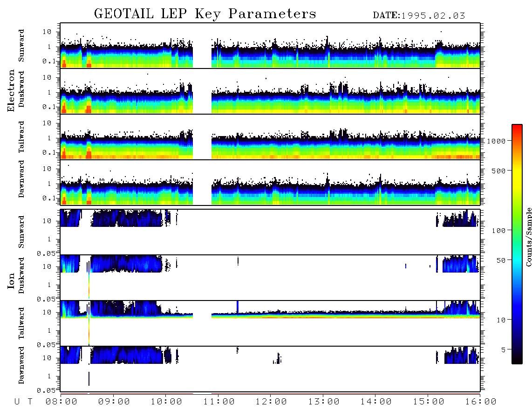Select the Counts/Sample color bar caption
532x410 pixels.
click(529, 237)
